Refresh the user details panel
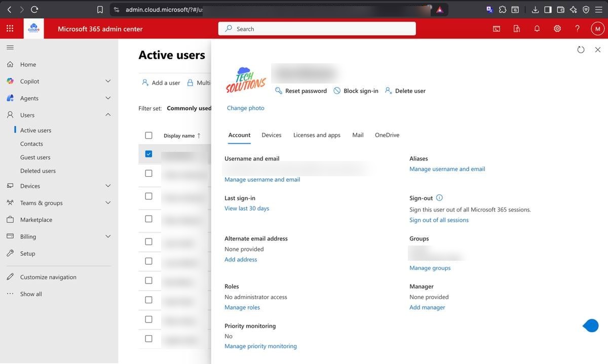The width and height of the screenshot is (608, 364). coord(581,50)
